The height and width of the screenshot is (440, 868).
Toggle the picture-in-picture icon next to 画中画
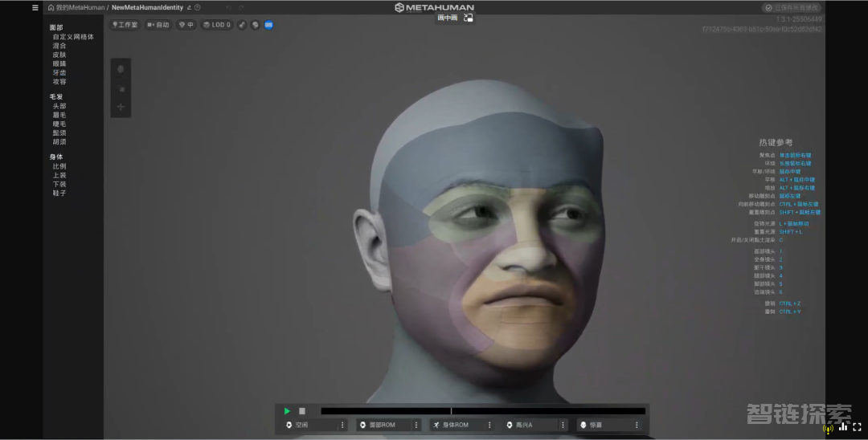(x=469, y=18)
